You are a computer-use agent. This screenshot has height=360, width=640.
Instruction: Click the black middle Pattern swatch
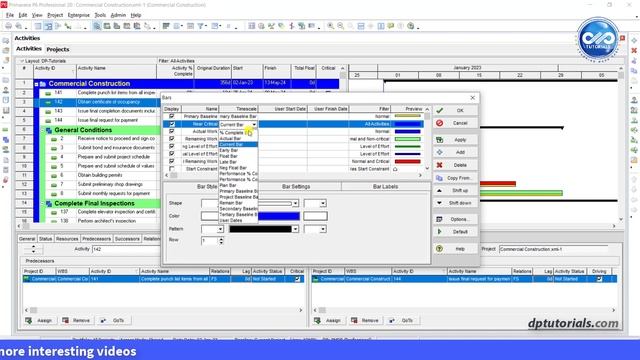pyautogui.click(x=260, y=229)
